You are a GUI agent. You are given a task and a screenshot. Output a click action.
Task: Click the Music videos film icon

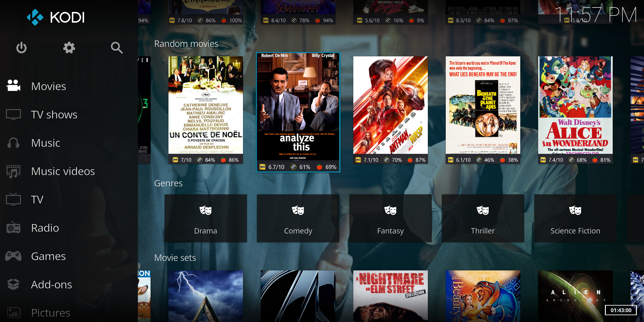tap(13, 171)
